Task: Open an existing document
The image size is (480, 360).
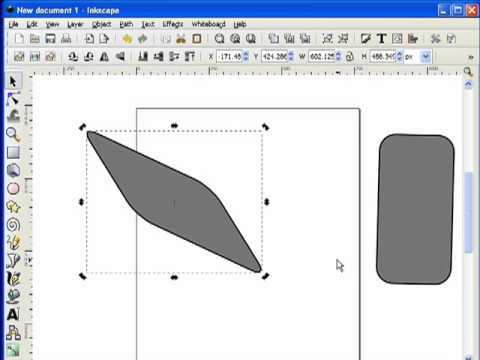Action: tap(35, 39)
